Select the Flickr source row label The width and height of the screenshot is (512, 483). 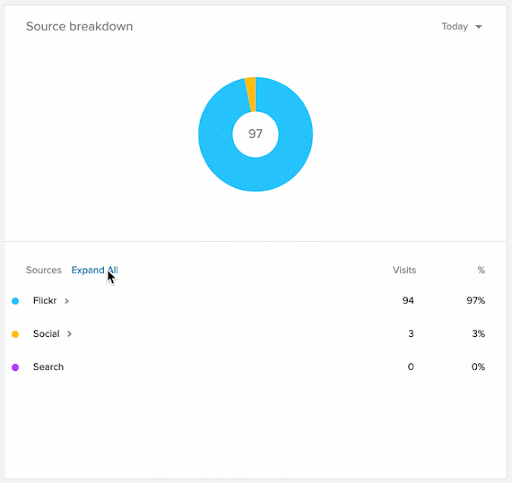(x=45, y=301)
